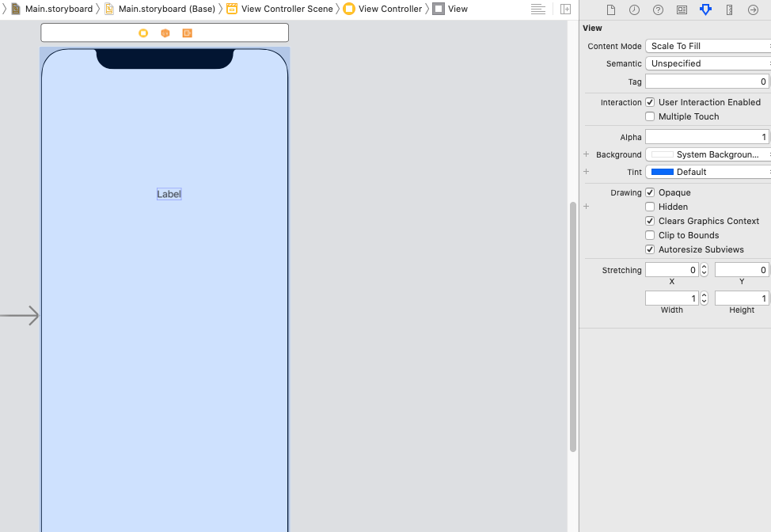Screen dimensions: 771x532
Task: Open the Content Mode dropdown
Action: 708,46
